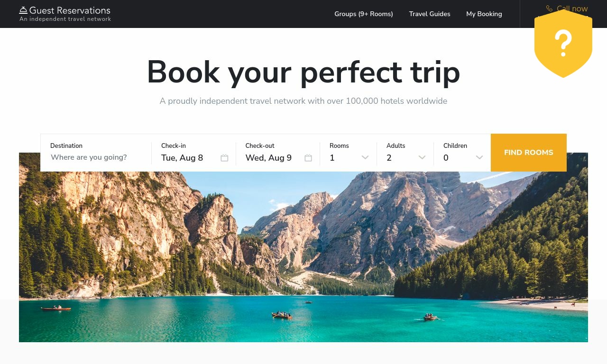Click the phone icon beside Call now
This screenshot has height=364, width=607.
point(549,9)
